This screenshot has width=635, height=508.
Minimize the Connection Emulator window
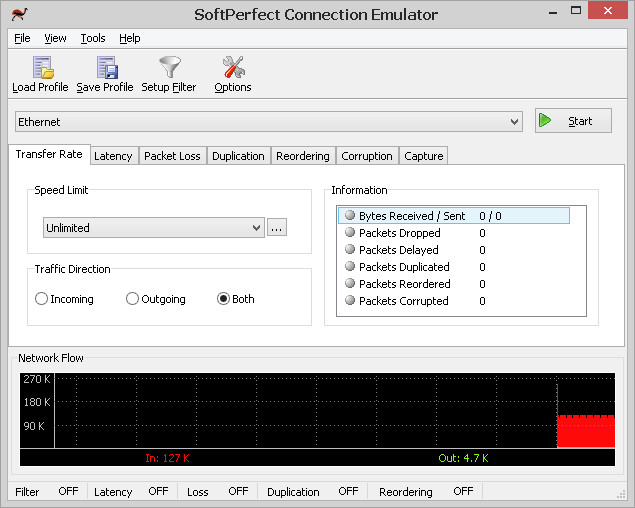point(553,12)
